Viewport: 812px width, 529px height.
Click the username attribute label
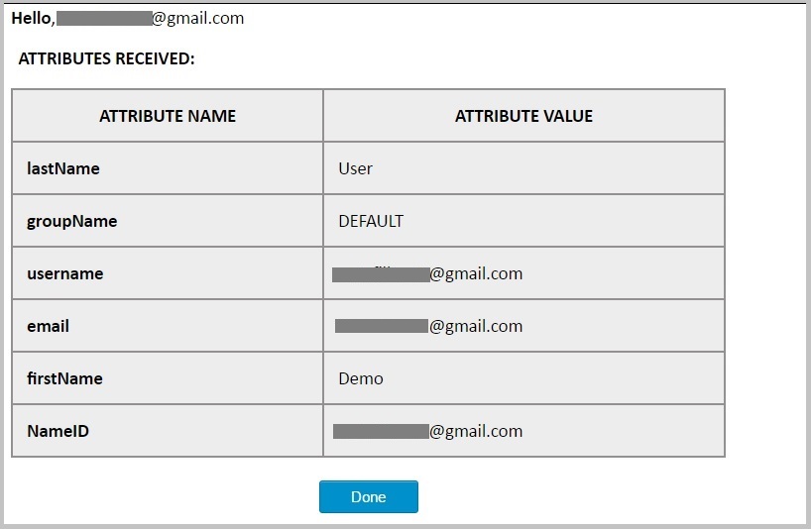(64, 273)
